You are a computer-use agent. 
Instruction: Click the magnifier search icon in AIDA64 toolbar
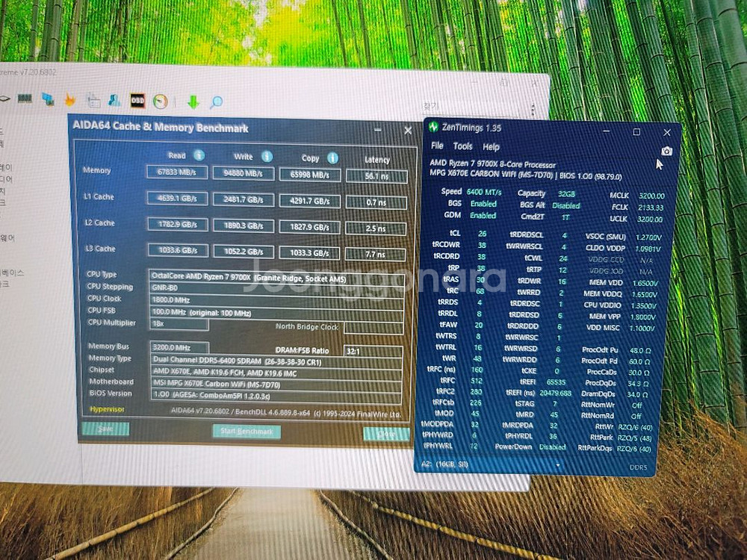(x=217, y=102)
